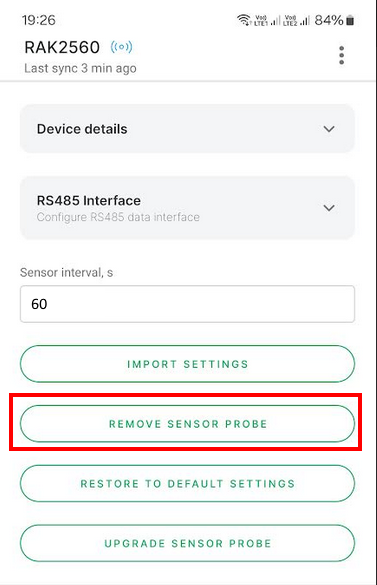Expand RS485 Interface chevron
Viewport: 377px width, 585px height.
tap(329, 208)
